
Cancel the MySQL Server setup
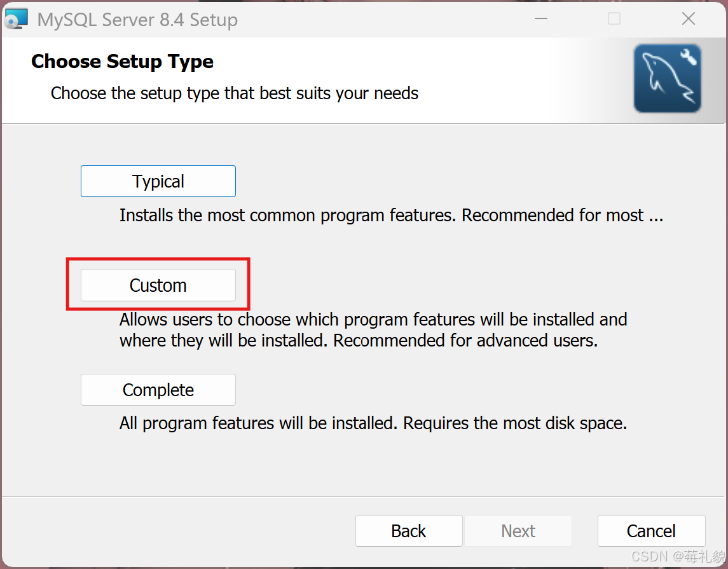point(652,531)
